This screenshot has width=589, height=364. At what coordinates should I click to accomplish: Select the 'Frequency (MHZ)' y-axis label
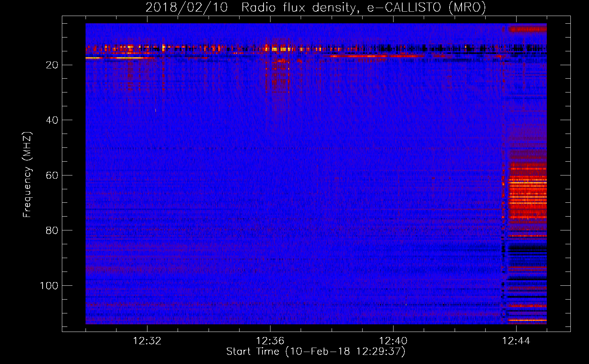click(27, 174)
